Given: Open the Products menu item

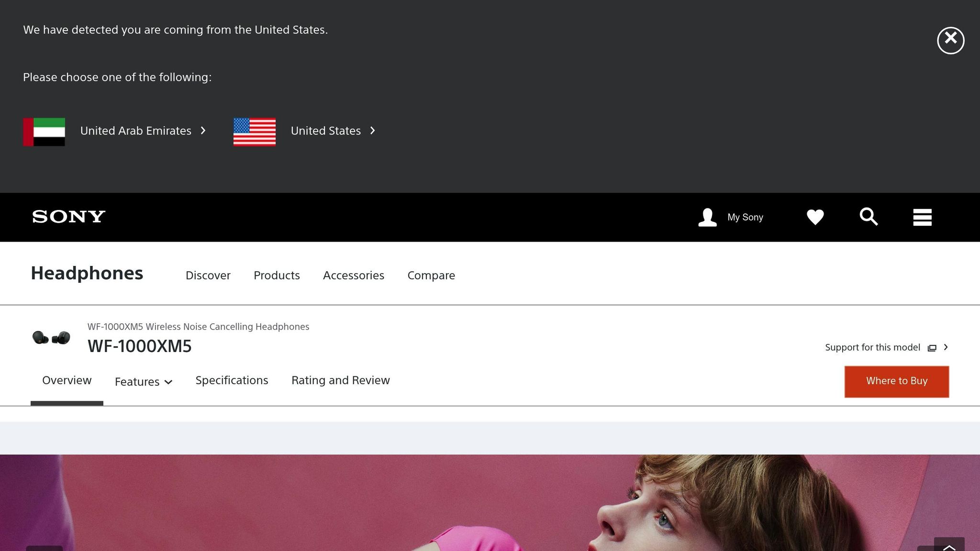Looking at the screenshot, I should pos(277,275).
